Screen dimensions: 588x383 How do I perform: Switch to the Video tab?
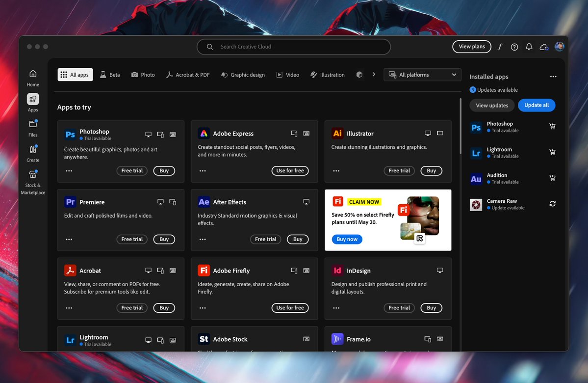(x=288, y=75)
